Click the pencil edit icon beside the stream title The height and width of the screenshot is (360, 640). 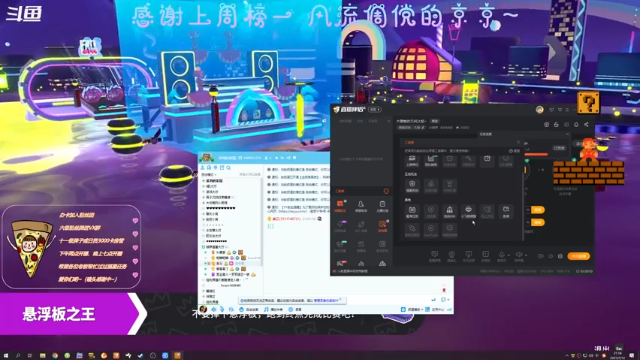point(422,127)
